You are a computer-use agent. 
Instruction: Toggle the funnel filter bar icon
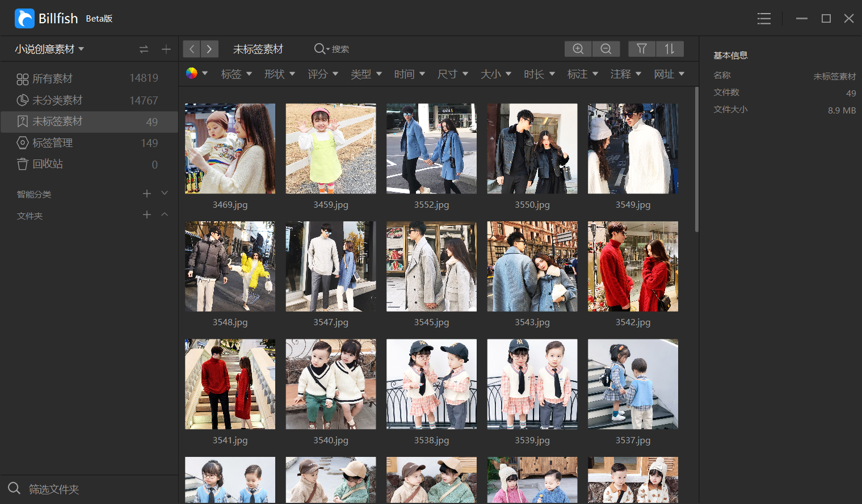tap(642, 49)
